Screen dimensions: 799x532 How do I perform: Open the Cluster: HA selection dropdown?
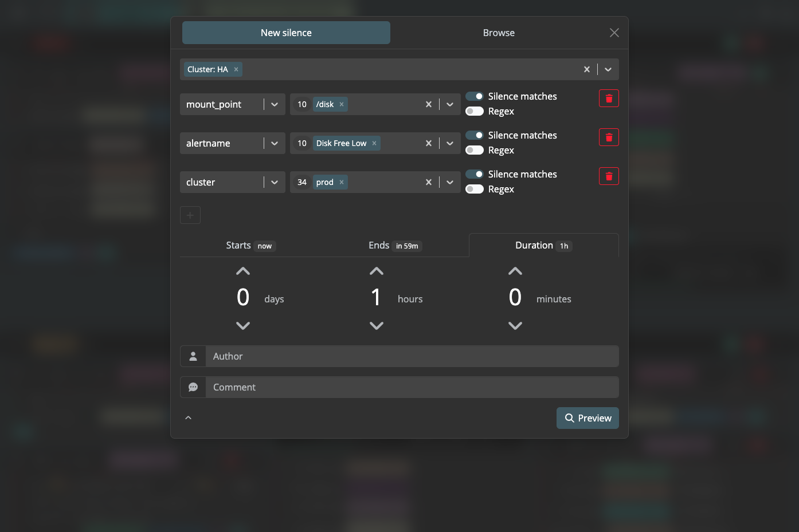point(608,69)
